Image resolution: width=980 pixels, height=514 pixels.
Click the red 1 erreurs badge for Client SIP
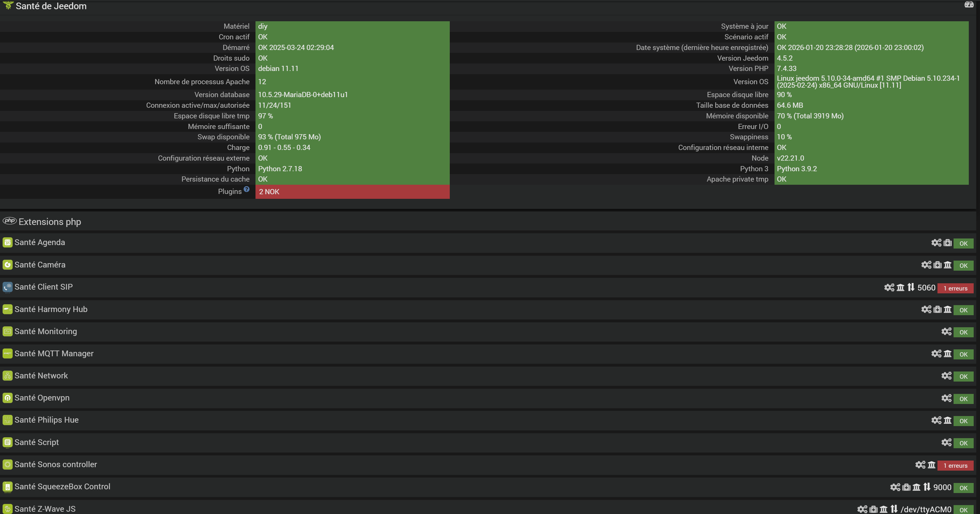coord(955,288)
